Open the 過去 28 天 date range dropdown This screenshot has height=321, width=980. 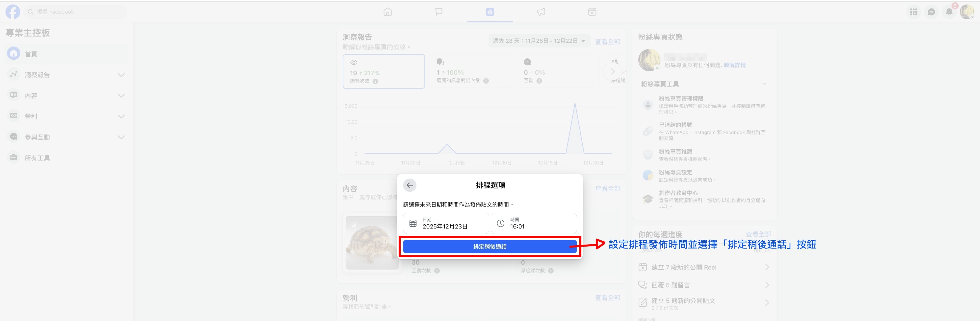pyautogui.click(x=539, y=41)
